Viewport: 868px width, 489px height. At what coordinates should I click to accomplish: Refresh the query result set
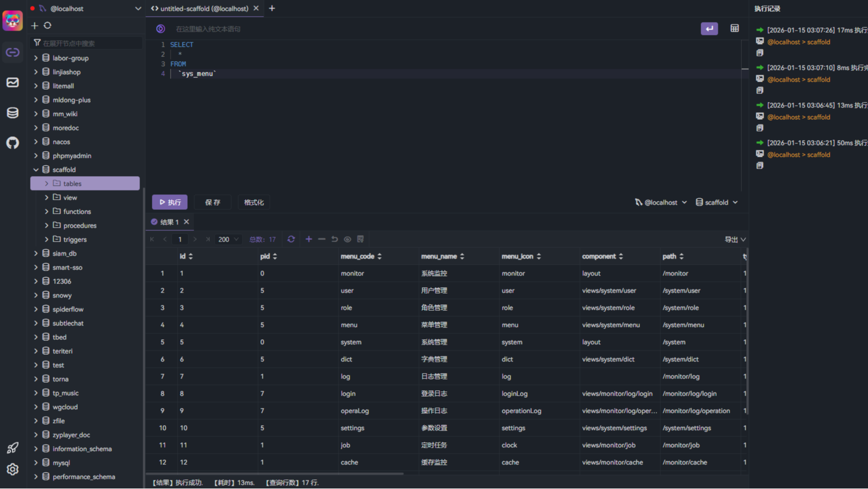pyautogui.click(x=291, y=239)
